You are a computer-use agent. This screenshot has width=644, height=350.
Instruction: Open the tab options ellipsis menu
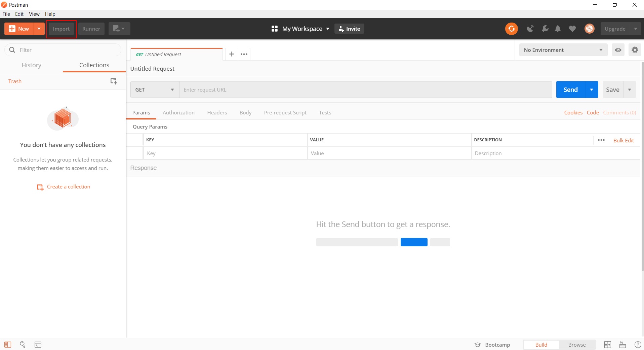pos(244,54)
